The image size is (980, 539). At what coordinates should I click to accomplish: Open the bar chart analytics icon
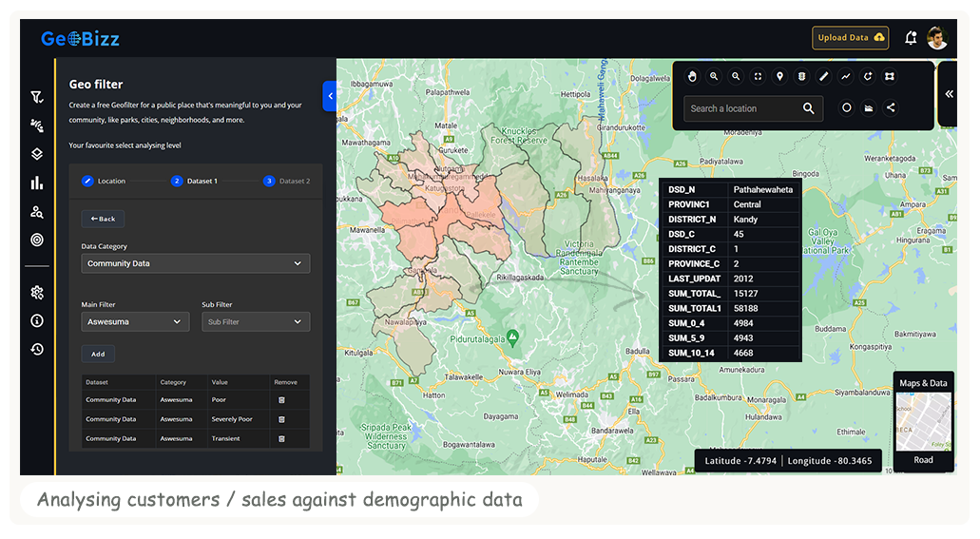pyautogui.click(x=37, y=183)
